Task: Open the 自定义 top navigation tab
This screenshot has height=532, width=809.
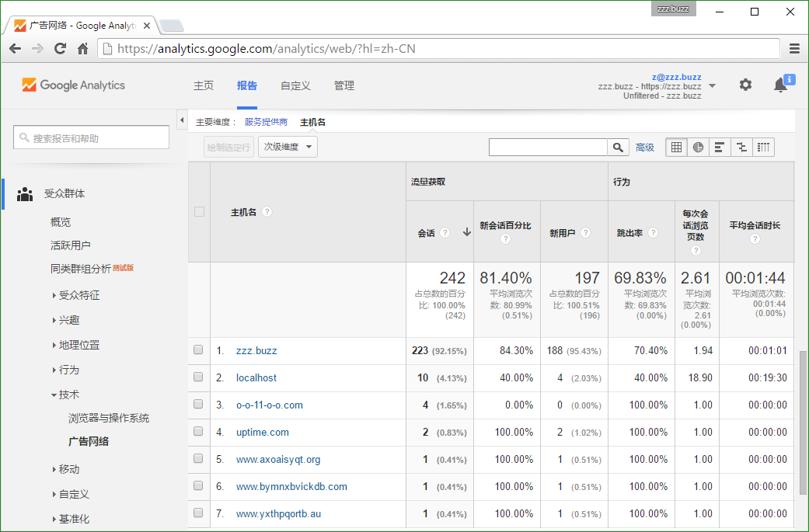Action: (x=295, y=85)
